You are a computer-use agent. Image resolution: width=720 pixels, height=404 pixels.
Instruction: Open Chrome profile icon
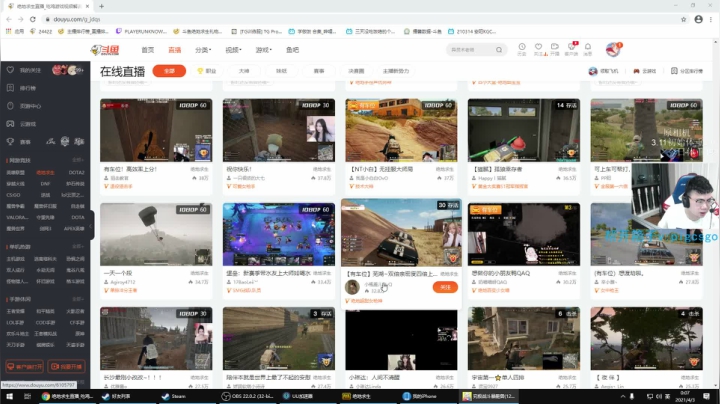[x=698, y=19]
